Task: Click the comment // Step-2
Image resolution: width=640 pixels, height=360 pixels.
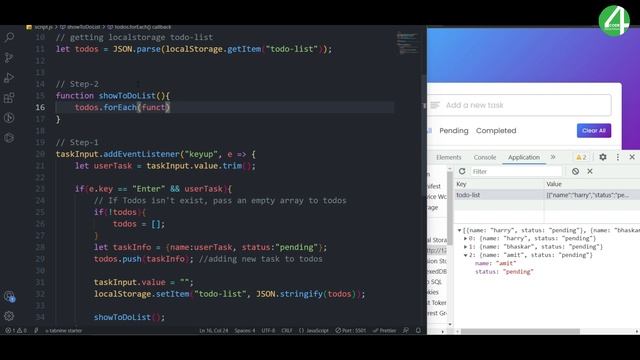Action: click(x=77, y=84)
